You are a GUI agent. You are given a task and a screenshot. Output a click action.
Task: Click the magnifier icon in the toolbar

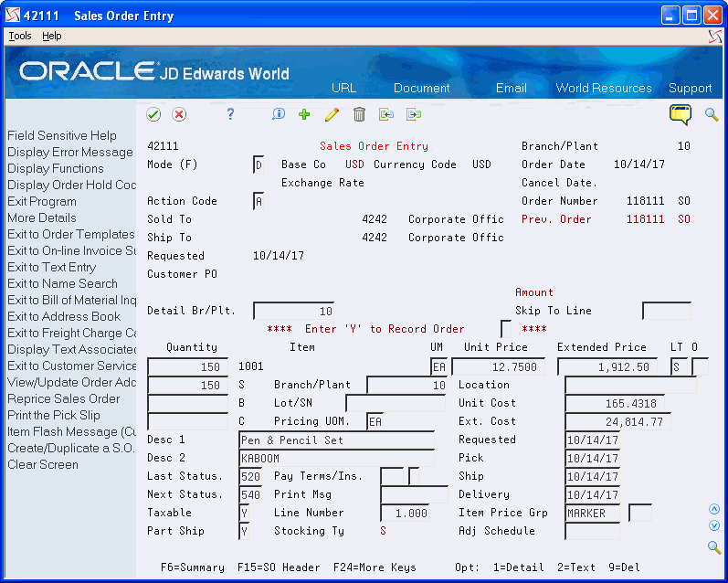(x=712, y=114)
